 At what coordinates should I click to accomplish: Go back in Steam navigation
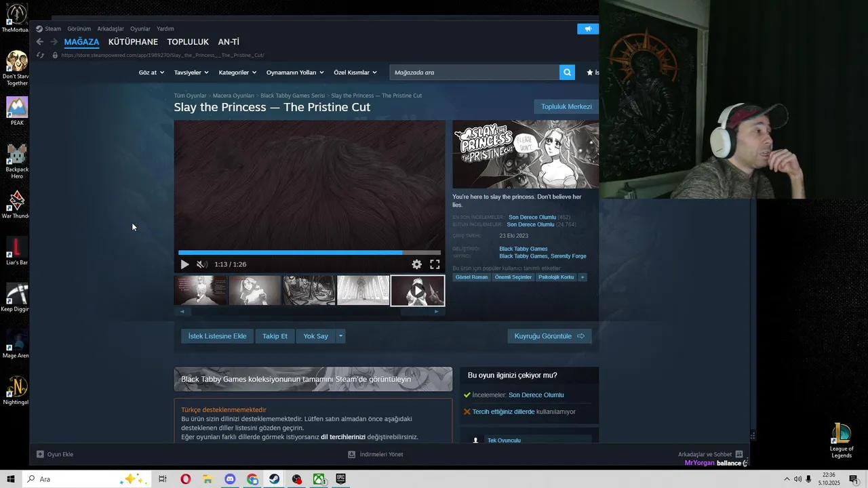point(39,42)
